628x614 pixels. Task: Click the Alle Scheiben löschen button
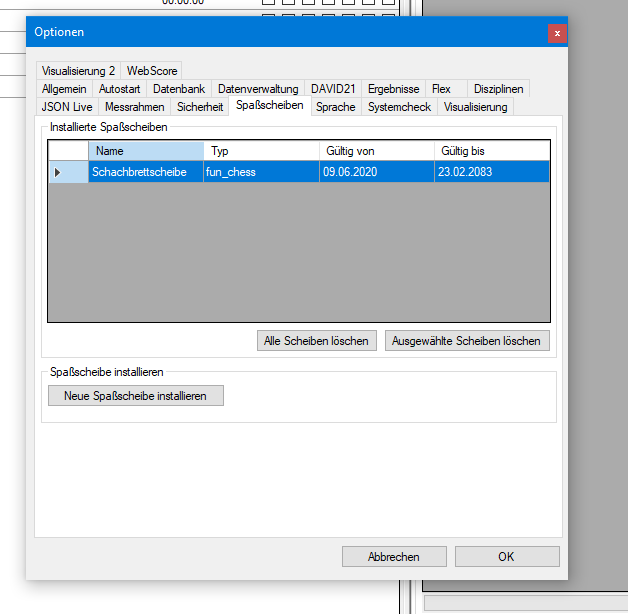point(317,341)
